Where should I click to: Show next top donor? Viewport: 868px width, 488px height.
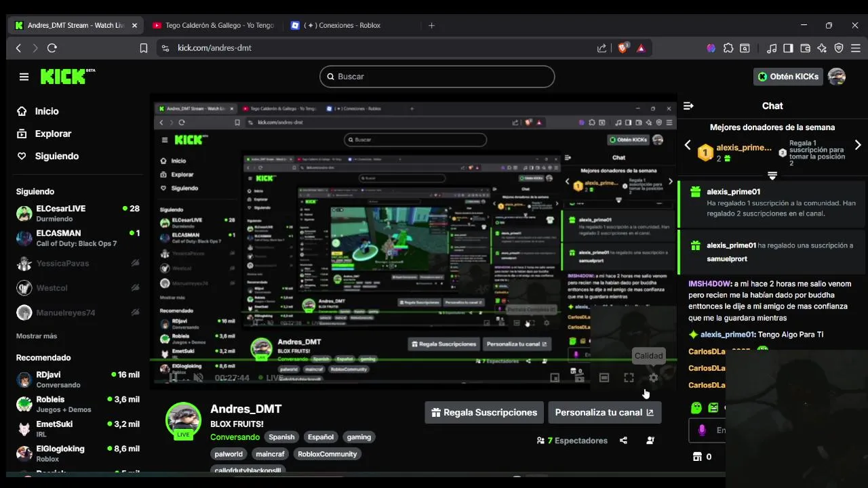[x=858, y=145]
